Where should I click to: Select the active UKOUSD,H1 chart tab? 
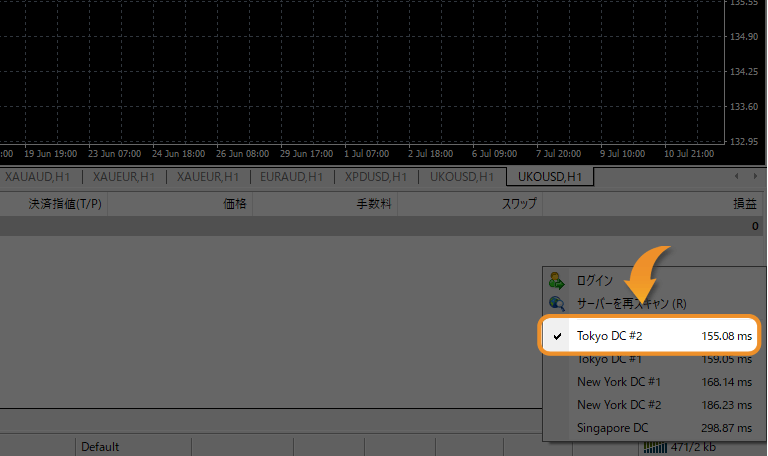coord(550,177)
